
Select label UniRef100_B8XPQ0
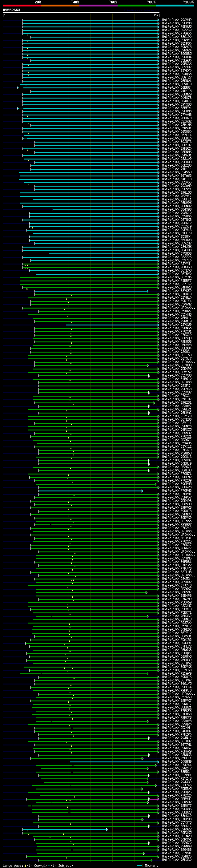177,43
